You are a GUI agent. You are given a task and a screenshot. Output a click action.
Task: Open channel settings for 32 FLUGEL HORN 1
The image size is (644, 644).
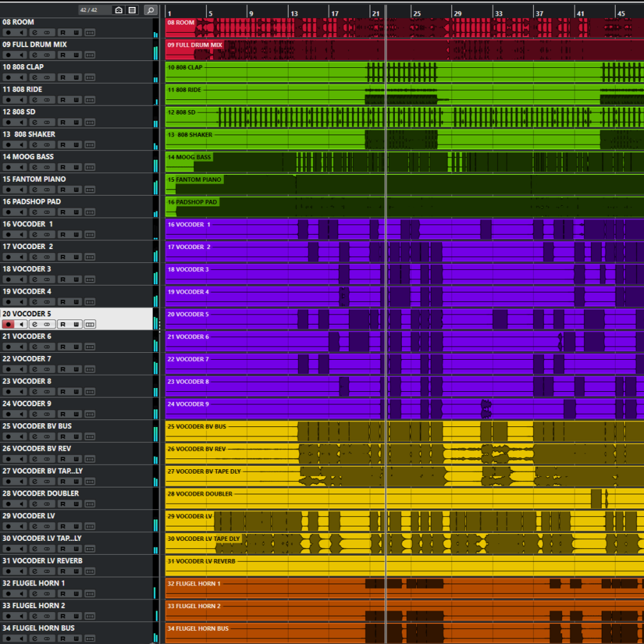click(x=35, y=593)
